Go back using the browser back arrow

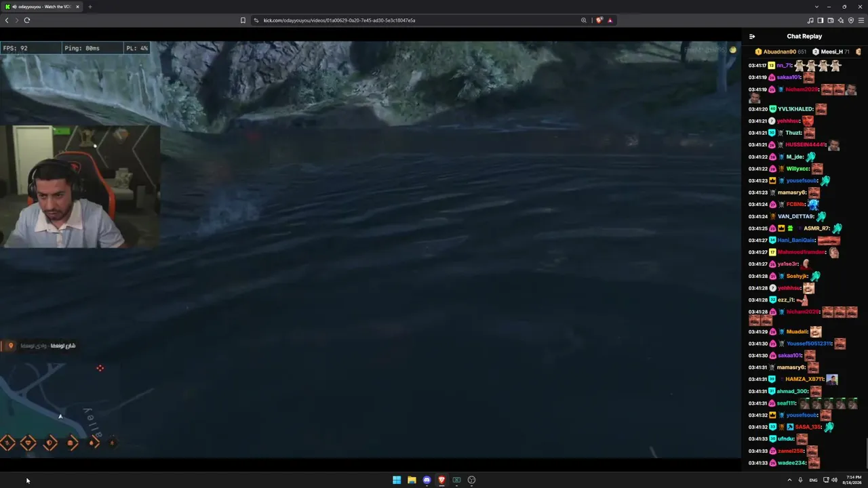[7, 20]
